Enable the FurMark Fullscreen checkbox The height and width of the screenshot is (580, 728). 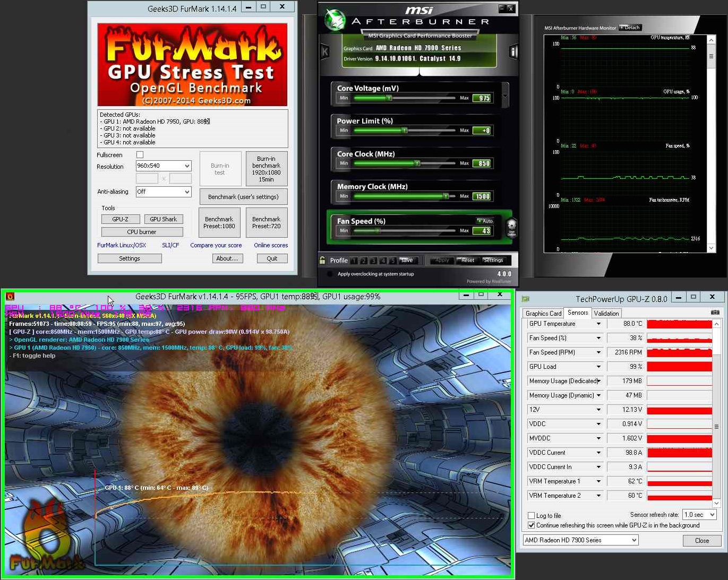[140, 155]
